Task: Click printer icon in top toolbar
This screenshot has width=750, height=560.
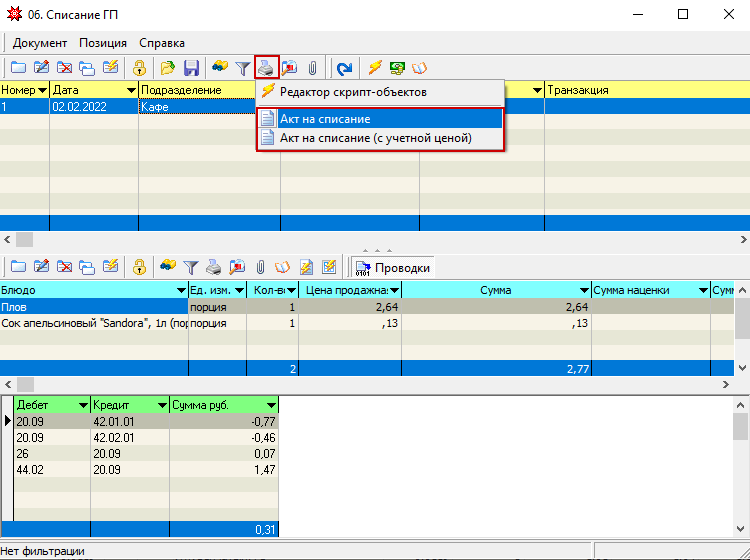Action: pos(266,67)
